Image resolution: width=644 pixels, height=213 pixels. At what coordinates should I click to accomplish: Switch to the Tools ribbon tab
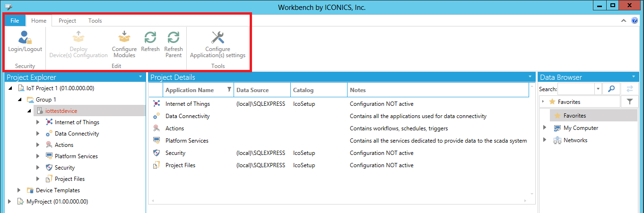coord(95,21)
